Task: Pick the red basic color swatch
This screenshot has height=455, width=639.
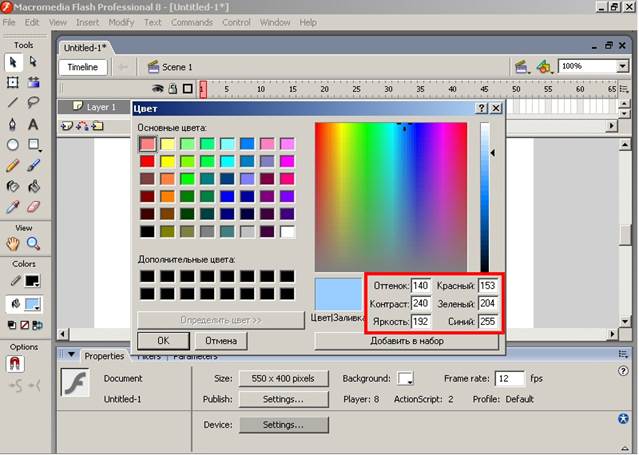Action: tap(148, 161)
